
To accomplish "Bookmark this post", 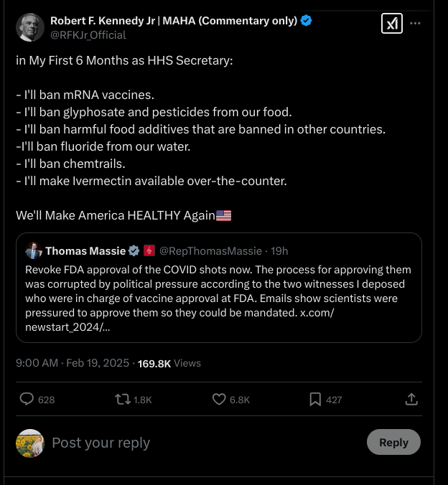I will tap(315, 399).
